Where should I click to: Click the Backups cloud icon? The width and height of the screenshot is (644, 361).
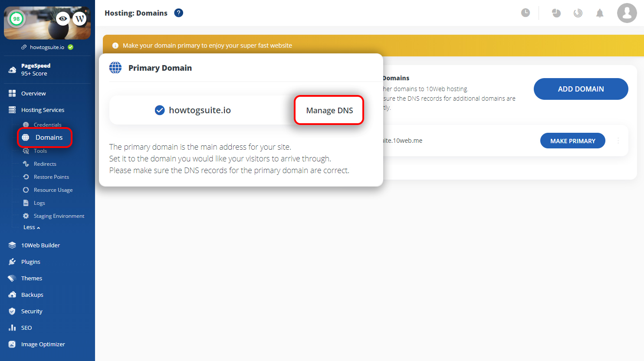[x=12, y=295]
